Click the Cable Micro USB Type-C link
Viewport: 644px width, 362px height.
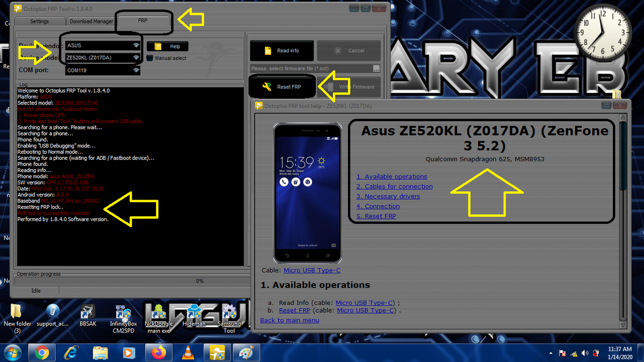pyautogui.click(x=312, y=270)
